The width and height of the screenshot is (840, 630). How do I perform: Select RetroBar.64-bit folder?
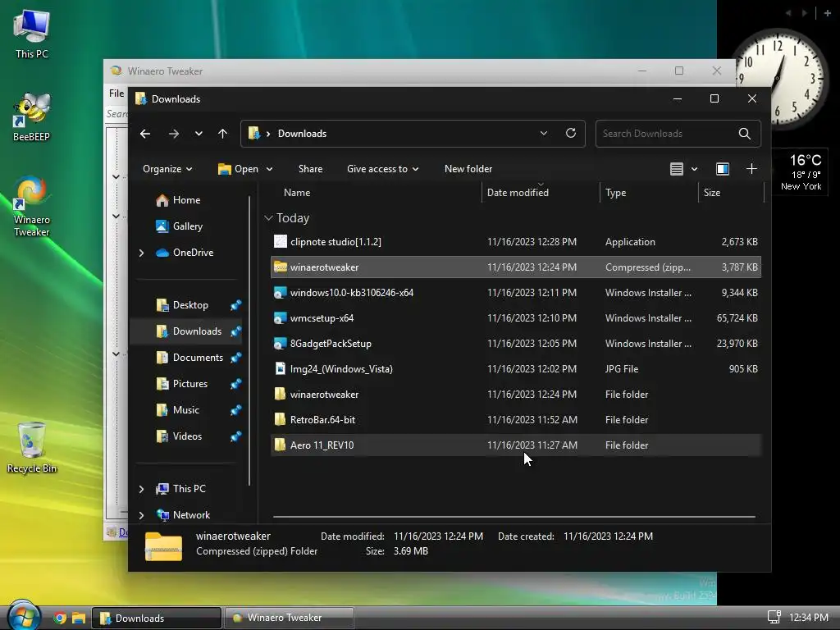coord(516,419)
